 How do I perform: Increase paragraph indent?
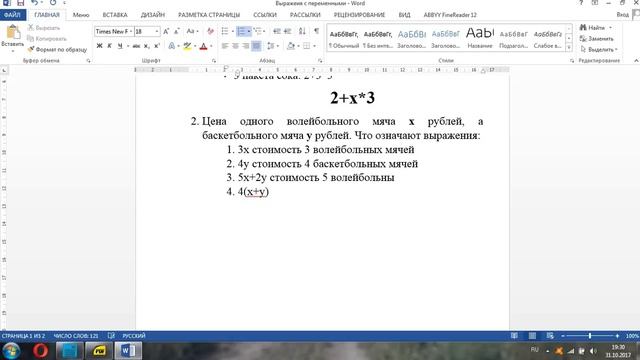click(287, 31)
